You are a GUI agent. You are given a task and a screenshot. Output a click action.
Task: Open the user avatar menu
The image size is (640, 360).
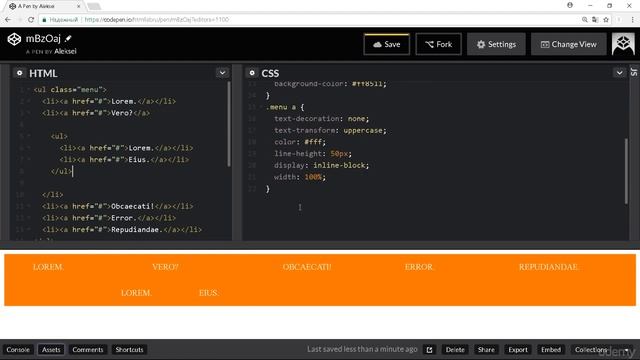[x=623, y=44]
